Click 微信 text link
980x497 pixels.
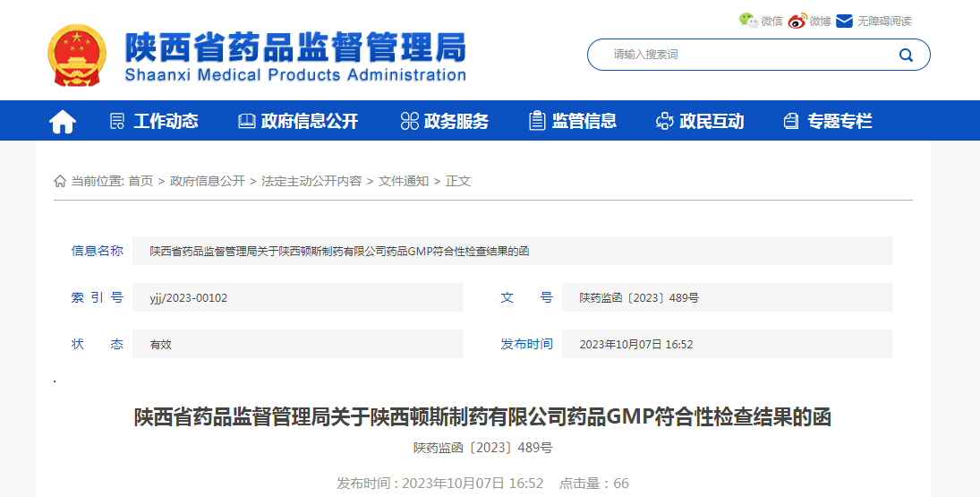(x=771, y=21)
